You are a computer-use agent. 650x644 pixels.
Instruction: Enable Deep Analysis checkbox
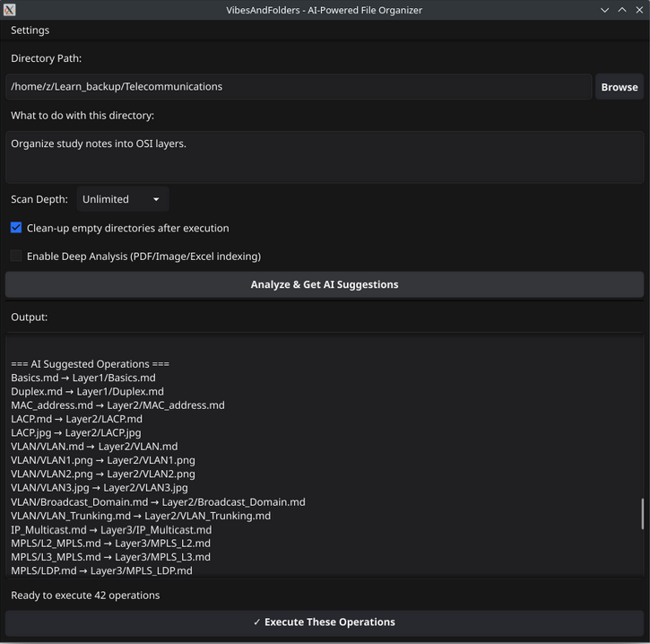(x=16, y=256)
